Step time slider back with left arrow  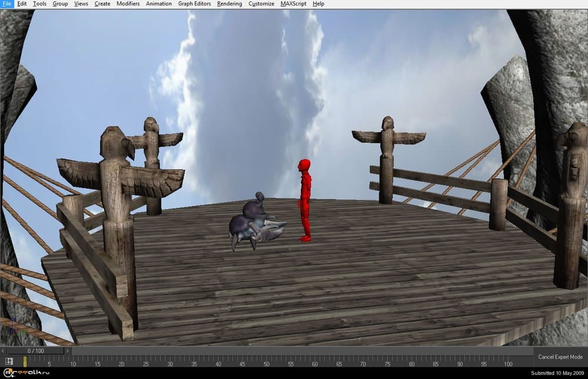3,351
